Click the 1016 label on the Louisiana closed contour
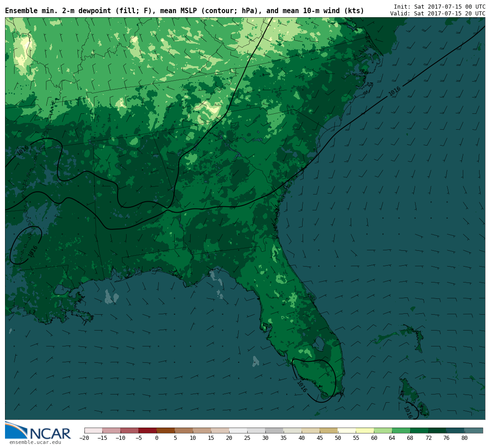 pos(33,252)
